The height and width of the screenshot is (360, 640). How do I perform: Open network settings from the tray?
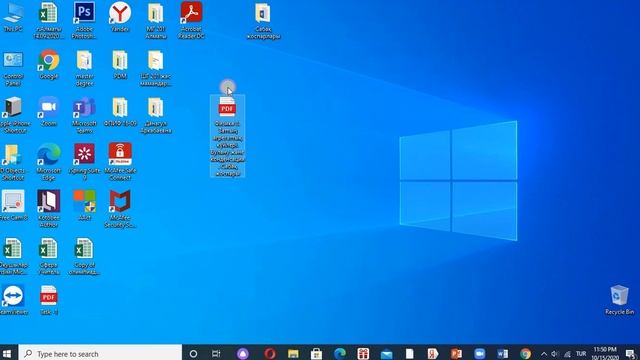pos(567,354)
